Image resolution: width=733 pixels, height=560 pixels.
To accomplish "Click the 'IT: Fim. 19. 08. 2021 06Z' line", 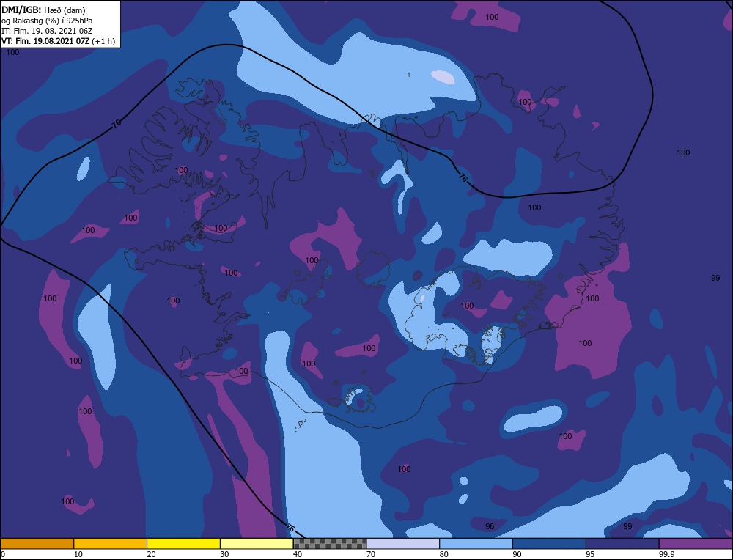I will tap(47, 30).
